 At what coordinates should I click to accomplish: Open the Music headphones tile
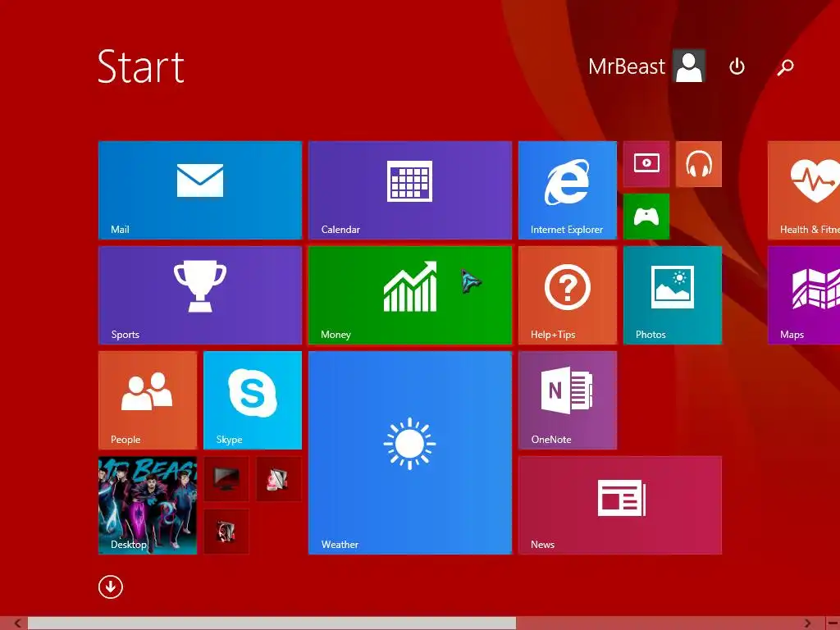pos(699,164)
